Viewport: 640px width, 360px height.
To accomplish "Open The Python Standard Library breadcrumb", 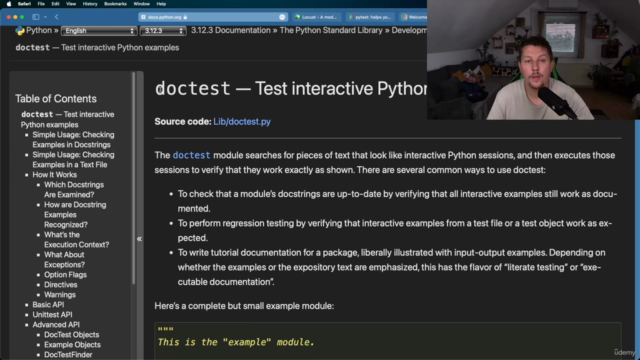I will (331, 31).
